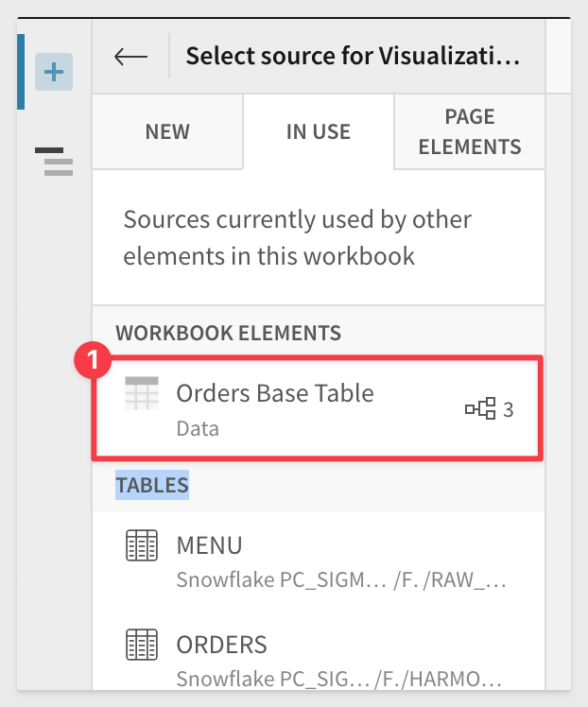Open the workbook outline icon in sidebar
Image resolution: width=588 pixels, height=707 pixels.
coord(55,161)
